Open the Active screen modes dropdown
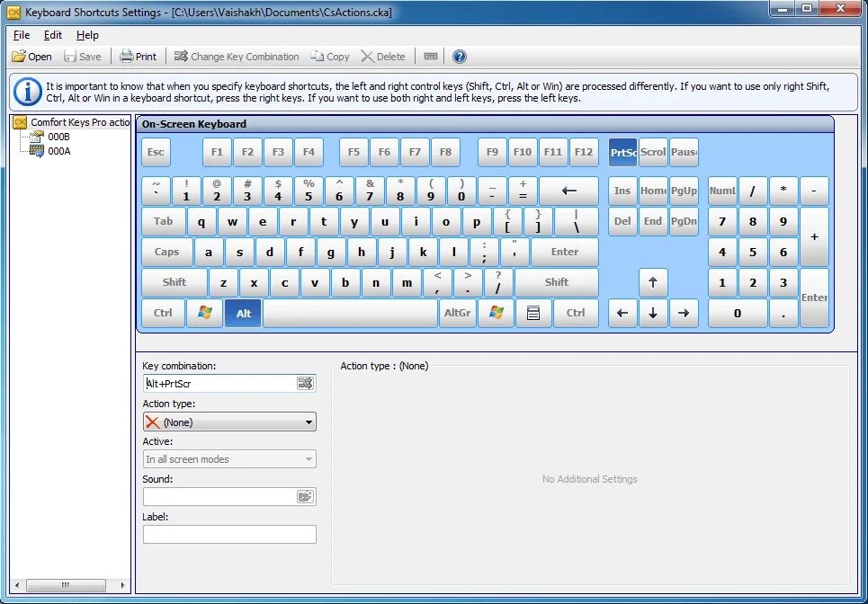868x604 pixels. (229, 459)
